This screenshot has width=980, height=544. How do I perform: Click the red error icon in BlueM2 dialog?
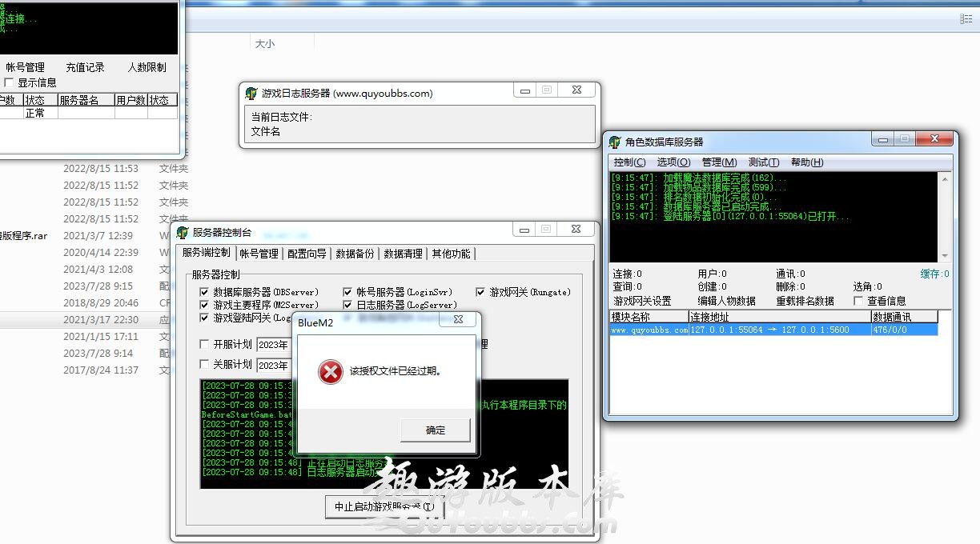[330, 371]
